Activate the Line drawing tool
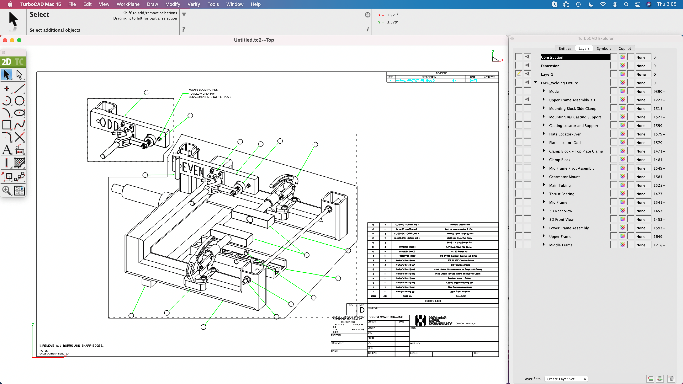The height and width of the screenshot is (384, 683). point(19,88)
